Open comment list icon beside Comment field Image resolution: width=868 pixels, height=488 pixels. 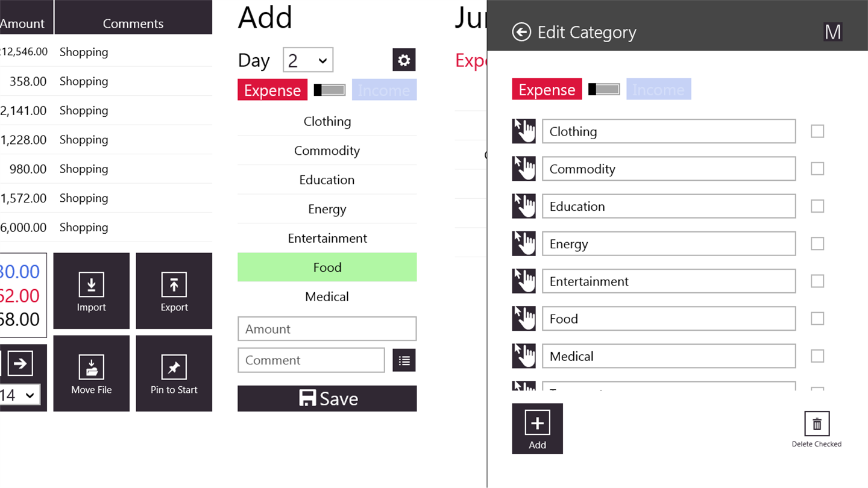404,360
